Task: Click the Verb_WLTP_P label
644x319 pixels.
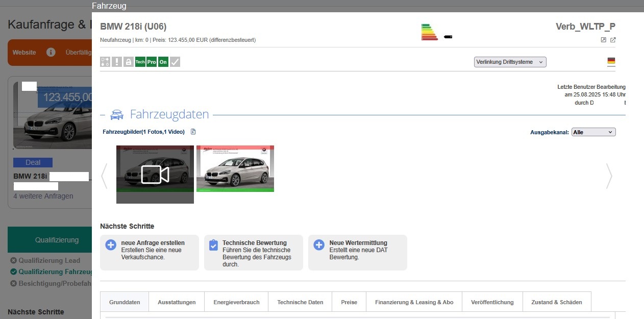Action: 586,27
